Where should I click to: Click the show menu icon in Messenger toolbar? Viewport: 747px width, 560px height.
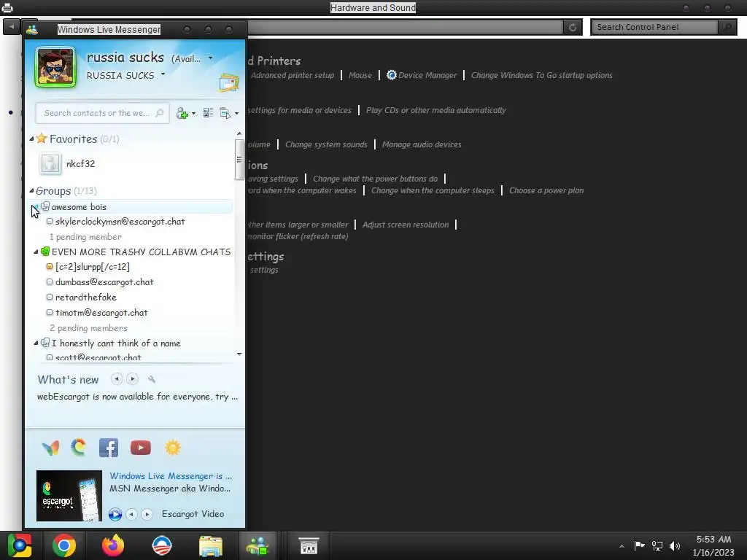pyautogui.click(x=225, y=113)
